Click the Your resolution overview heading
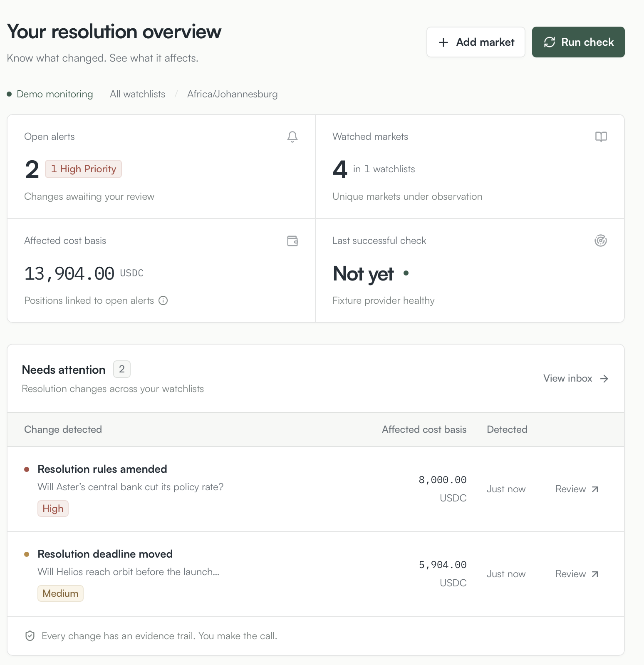 (114, 32)
